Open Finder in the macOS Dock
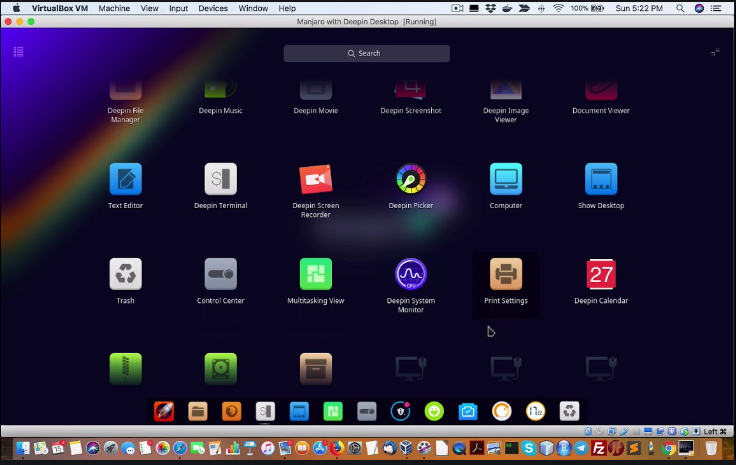 [x=23, y=448]
